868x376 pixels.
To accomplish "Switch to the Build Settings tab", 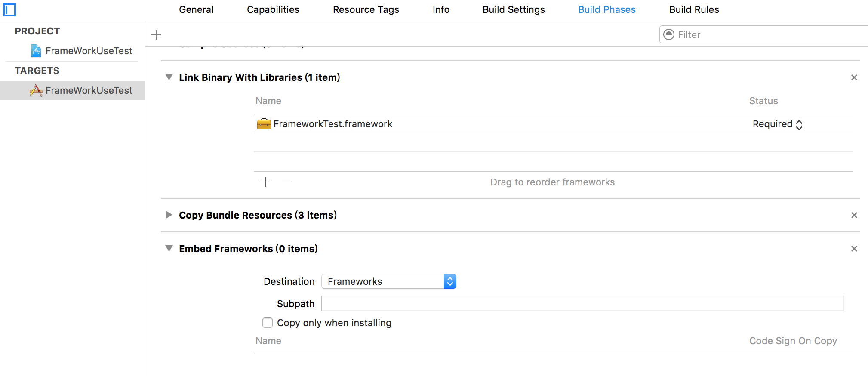I will (514, 9).
